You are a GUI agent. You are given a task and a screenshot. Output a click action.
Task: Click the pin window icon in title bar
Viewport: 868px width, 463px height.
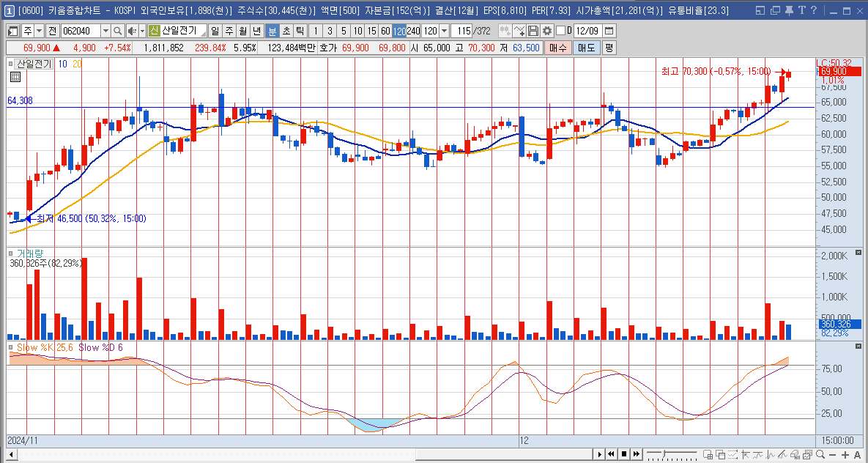click(789, 10)
